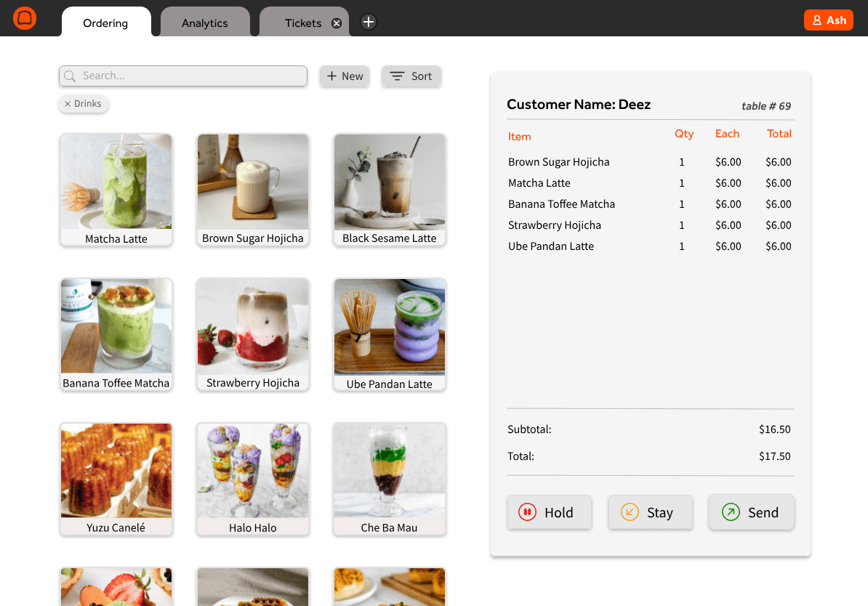Click the green arrow icon on Send
The image size is (868, 606).
tap(731, 512)
